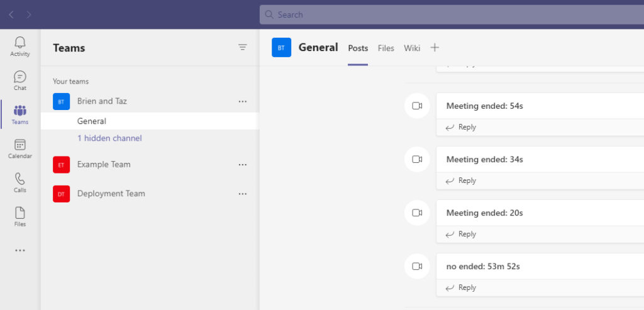The width and height of the screenshot is (644, 310).
Task: Click video icon of Meeting ended: 34s
Action: (418, 159)
